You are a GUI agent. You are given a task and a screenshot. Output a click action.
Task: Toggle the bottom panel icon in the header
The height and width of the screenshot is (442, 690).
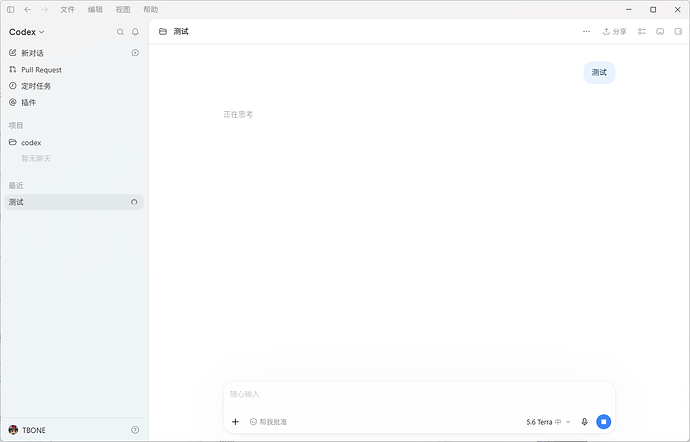click(660, 31)
